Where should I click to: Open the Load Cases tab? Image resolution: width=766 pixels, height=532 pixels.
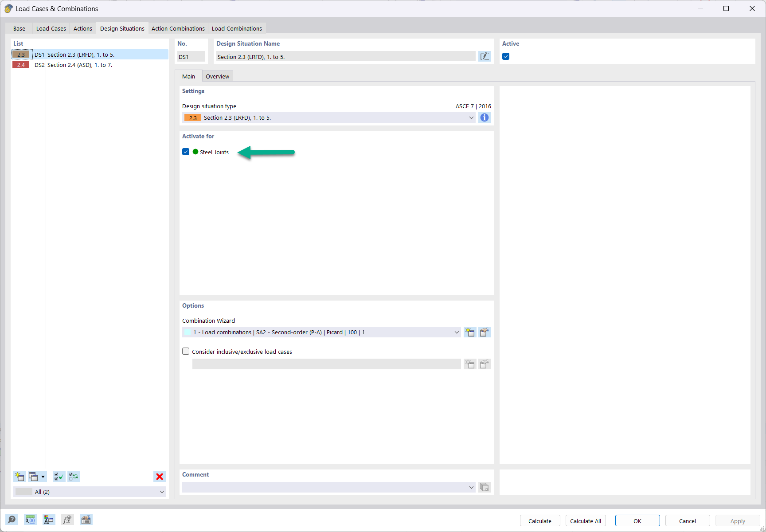click(x=51, y=28)
